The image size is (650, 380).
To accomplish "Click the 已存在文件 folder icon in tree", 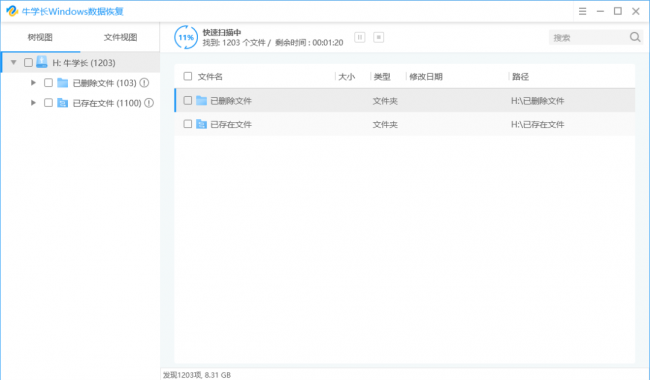I will [63, 103].
